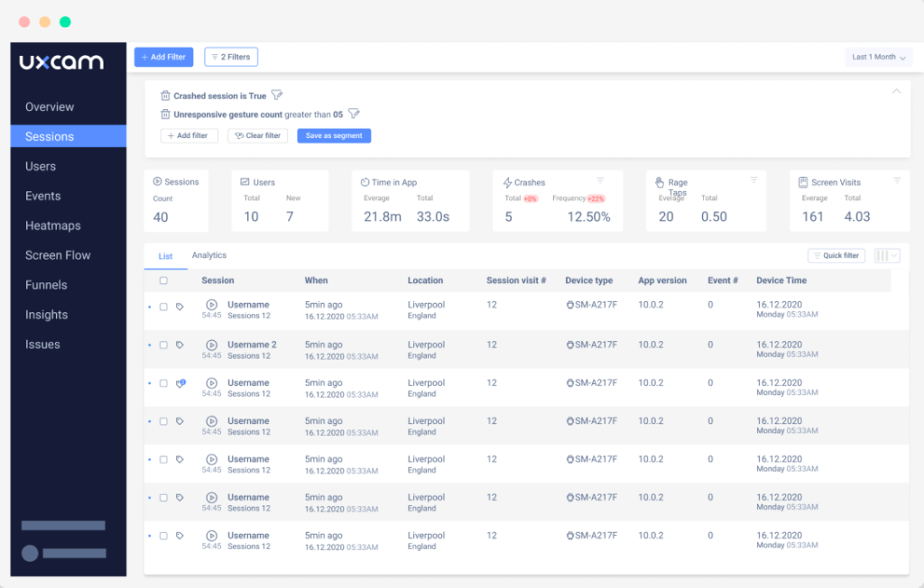Collapse the active filters panel chevron

[x=896, y=90]
